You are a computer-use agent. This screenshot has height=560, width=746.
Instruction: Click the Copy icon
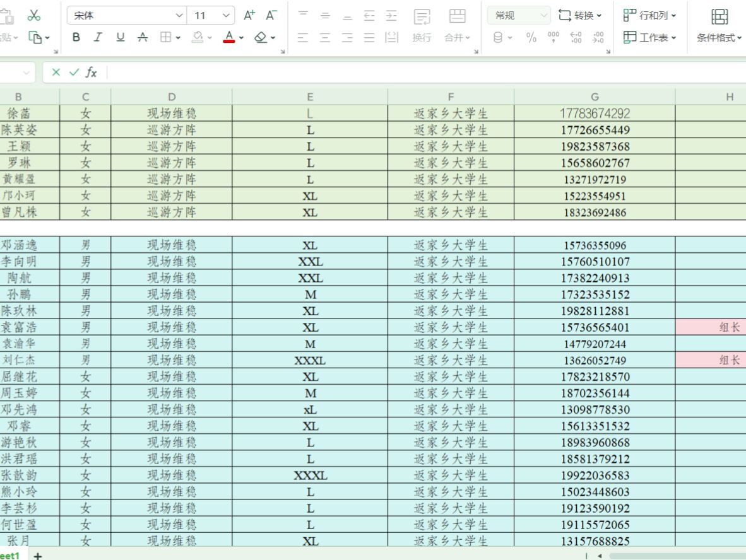pyautogui.click(x=35, y=37)
